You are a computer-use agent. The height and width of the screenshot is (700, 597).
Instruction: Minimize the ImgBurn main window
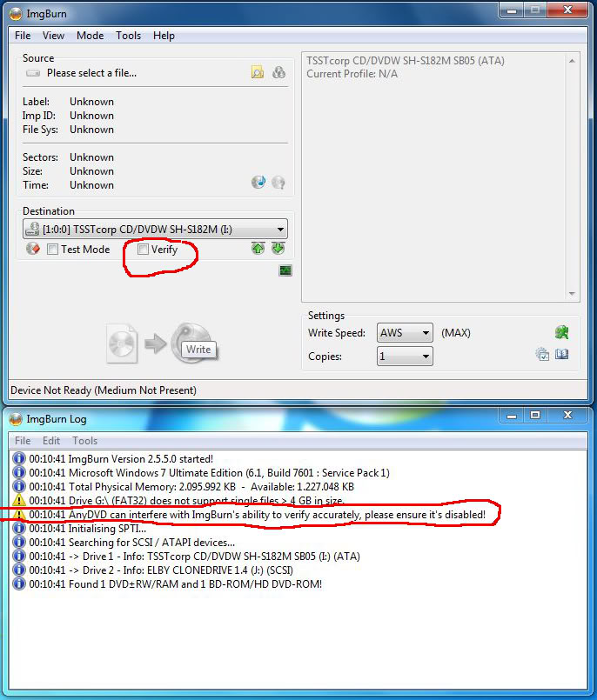coord(512,10)
